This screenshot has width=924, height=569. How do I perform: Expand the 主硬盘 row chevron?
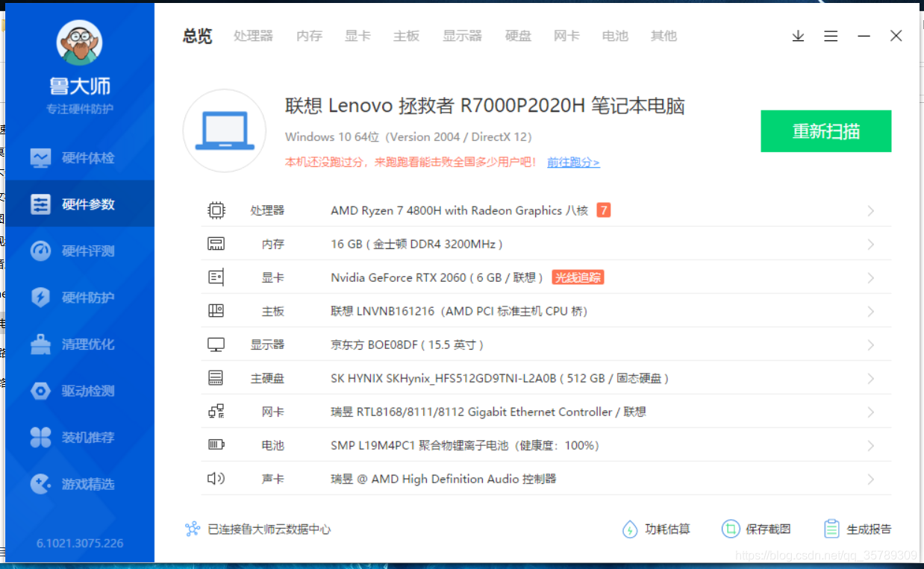pos(871,379)
